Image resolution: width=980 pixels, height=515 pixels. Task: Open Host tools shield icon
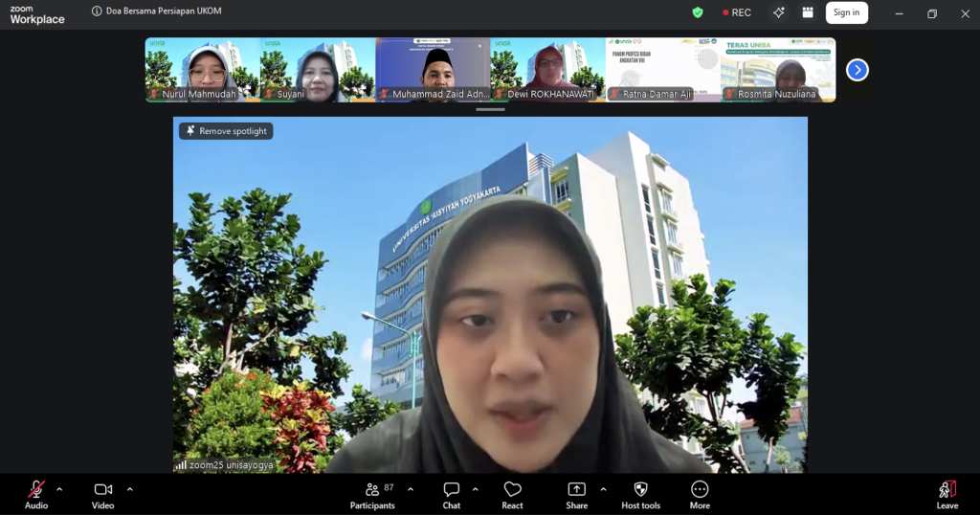[x=640, y=494]
